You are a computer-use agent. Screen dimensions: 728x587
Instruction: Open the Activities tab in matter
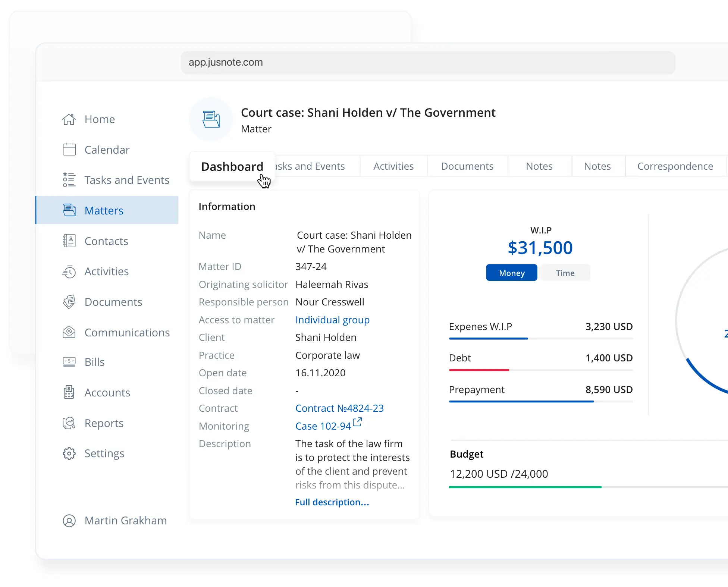click(x=393, y=166)
